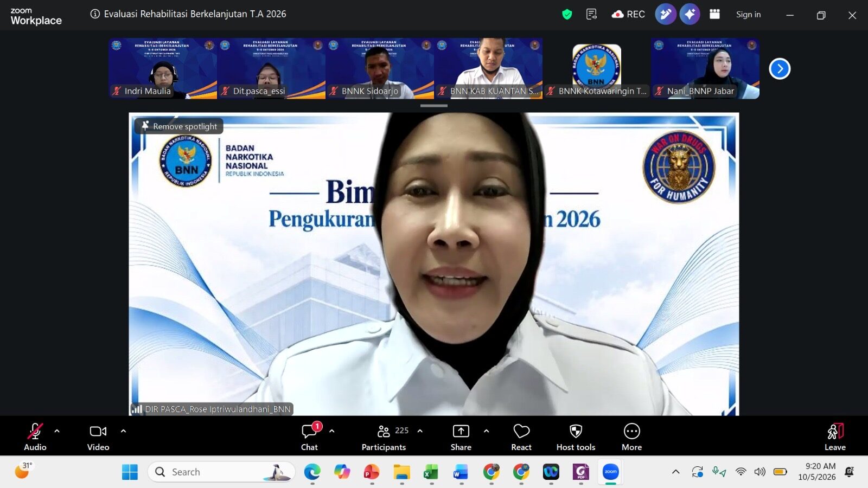This screenshot has width=868, height=488.
Task: Expand the participants options arrow
Action: click(420, 431)
